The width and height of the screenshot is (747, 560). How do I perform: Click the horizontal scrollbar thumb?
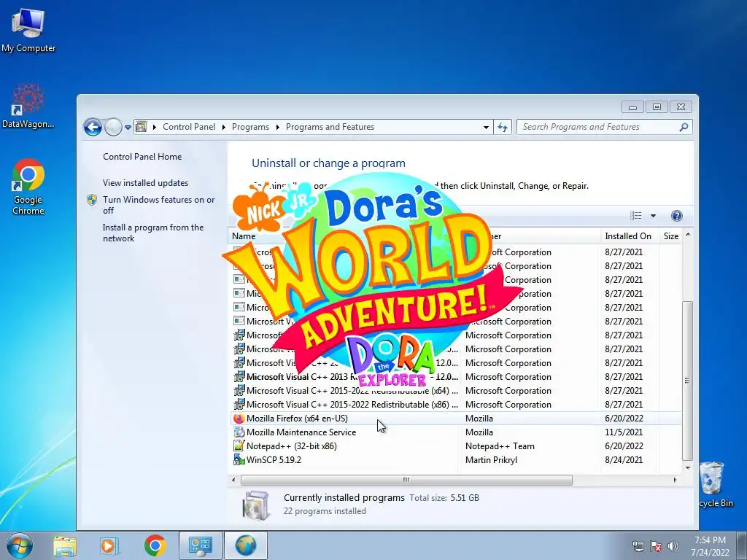[406, 480]
